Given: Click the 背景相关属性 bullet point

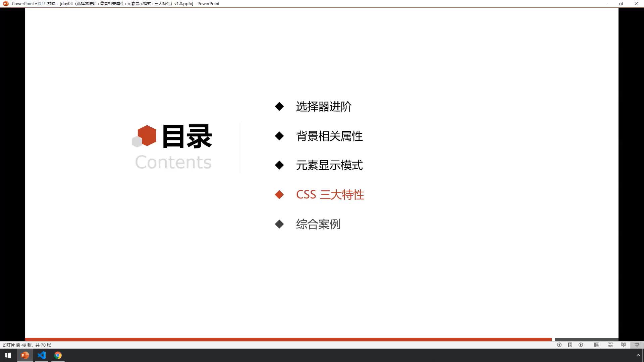Looking at the screenshot, I should pyautogui.click(x=329, y=136).
